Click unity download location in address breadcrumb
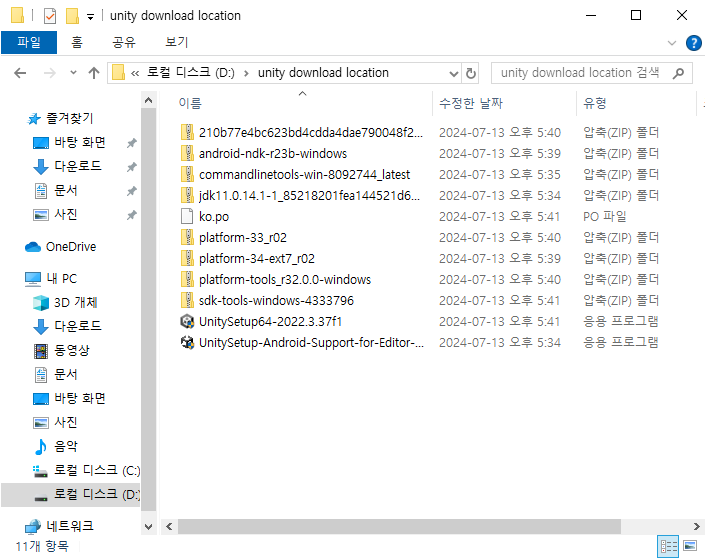Image resolution: width=706 pixels, height=559 pixels. [x=323, y=72]
